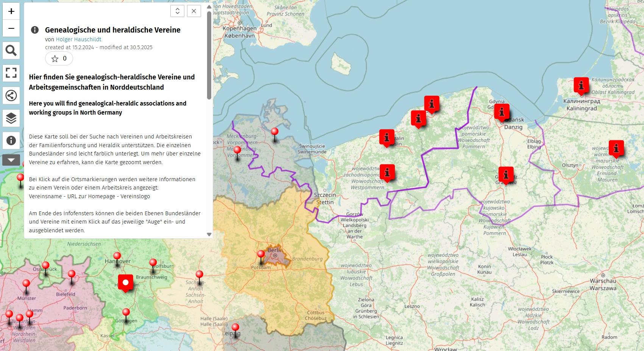The height and width of the screenshot is (351, 644).
Task: Open the layers panel
Action: point(11,118)
